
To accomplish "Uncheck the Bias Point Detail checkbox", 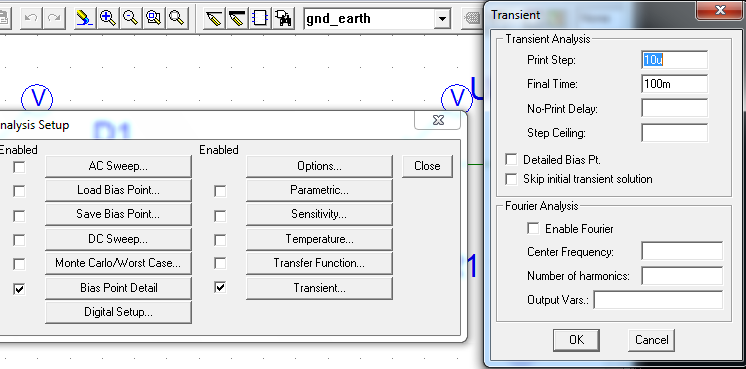I will (19, 289).
